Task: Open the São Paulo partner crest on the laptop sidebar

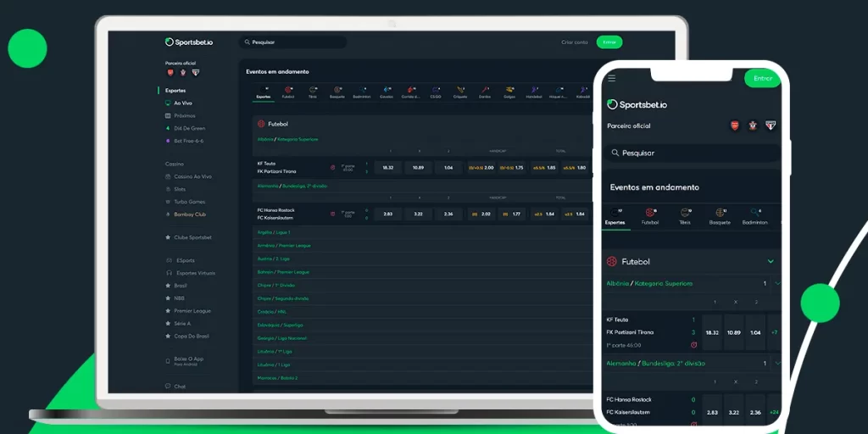Action: pos(196,73)
